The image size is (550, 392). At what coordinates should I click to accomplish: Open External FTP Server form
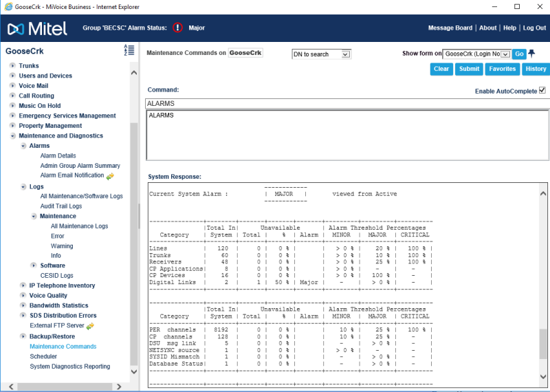click(57, 325)
